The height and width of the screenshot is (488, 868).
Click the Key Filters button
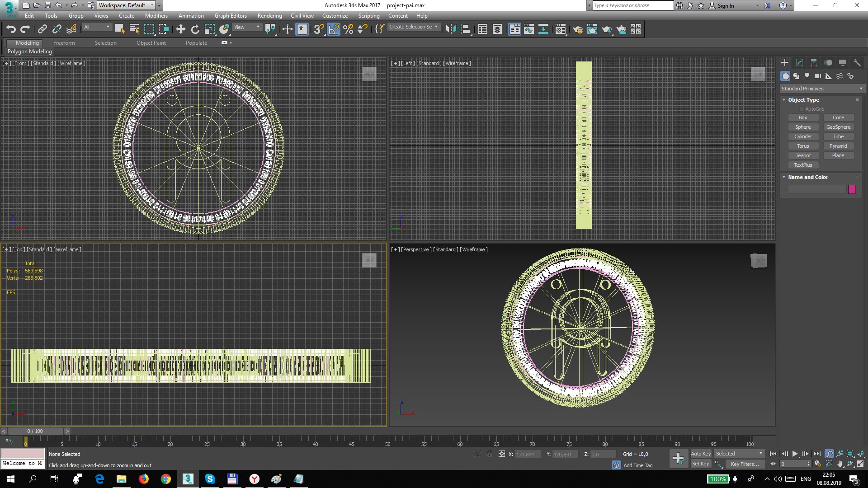click(745, 464)
